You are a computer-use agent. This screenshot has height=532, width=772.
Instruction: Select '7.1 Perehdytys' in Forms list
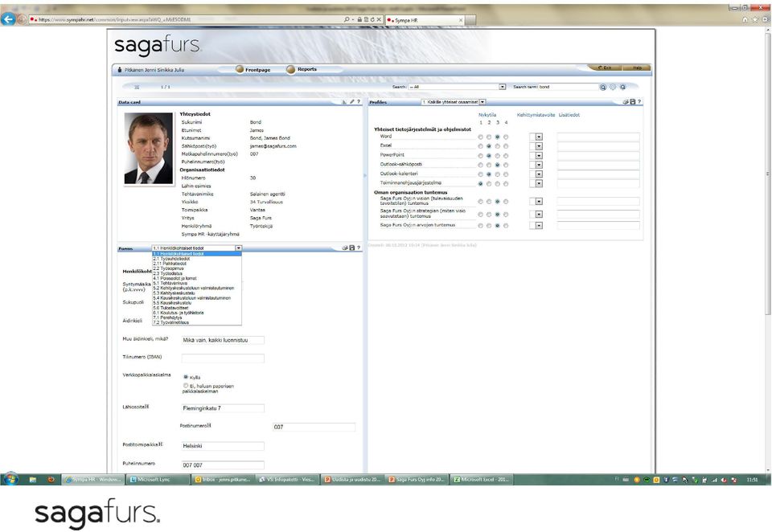tap(197, 318)
